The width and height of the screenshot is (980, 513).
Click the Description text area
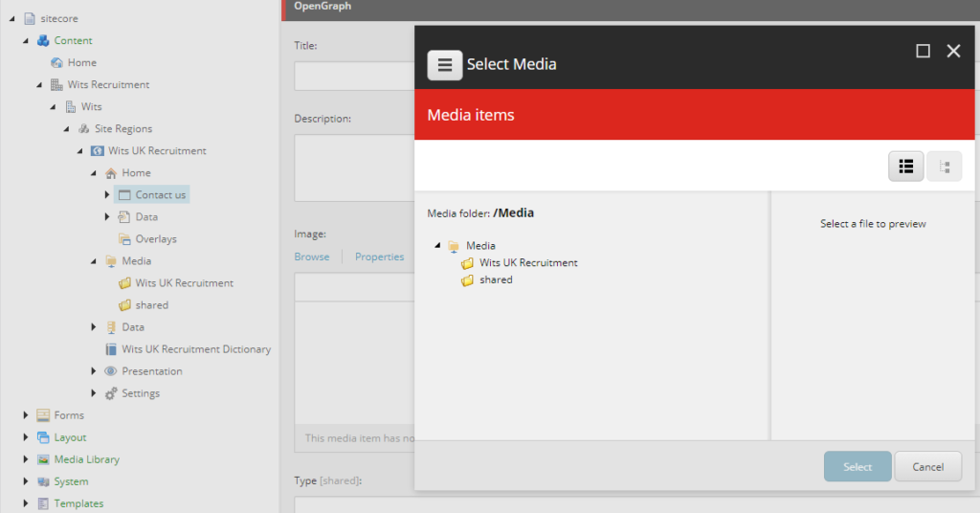coord(354,168)
